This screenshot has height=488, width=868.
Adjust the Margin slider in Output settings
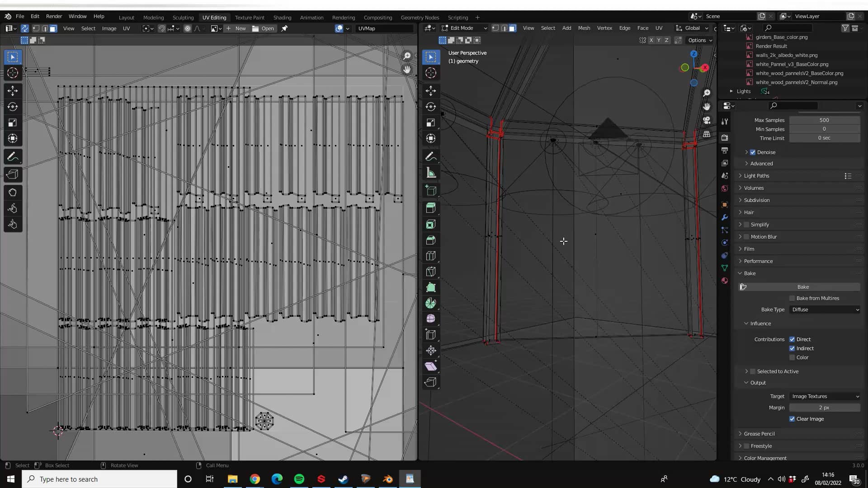(825, 407)
